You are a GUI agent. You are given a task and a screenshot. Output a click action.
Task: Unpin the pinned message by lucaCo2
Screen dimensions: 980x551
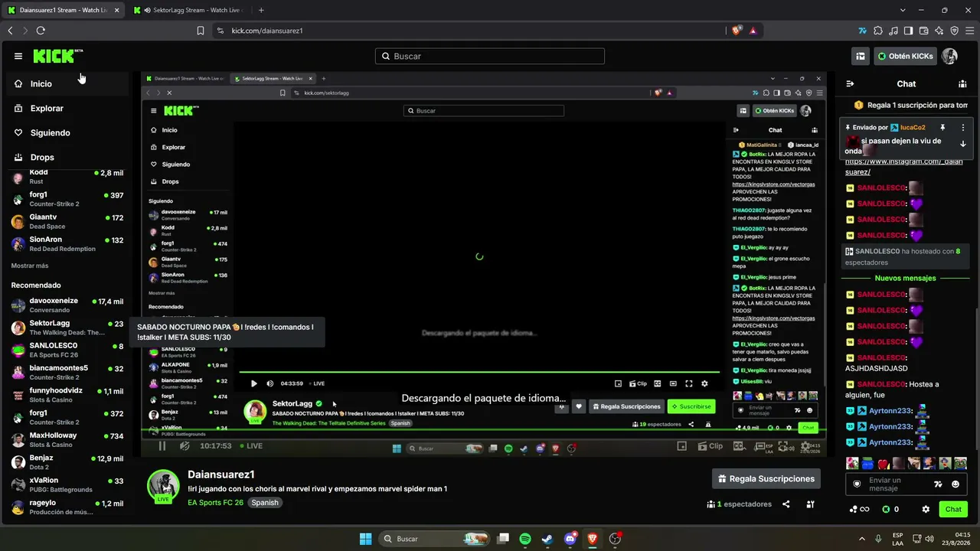(943, 127)
